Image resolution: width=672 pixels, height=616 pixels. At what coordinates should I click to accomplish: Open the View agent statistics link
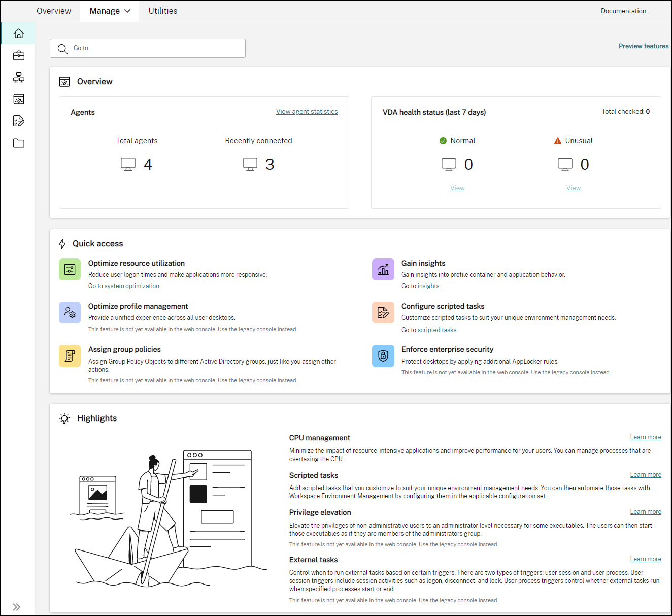[x=307, y=112]
